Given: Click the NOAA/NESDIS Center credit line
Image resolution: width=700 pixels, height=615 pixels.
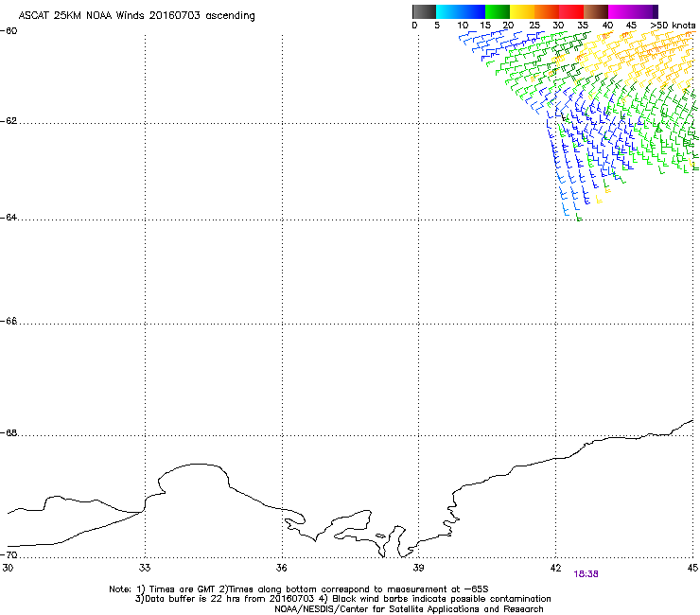Looking at the screenshot, I should pyautogui.click(x=409, y=609).
